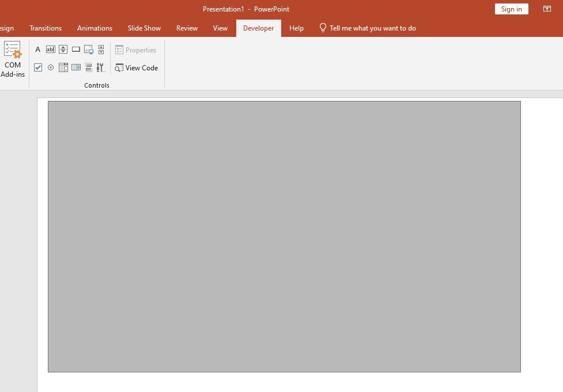Insert a Check Box control

coord(38,67)
